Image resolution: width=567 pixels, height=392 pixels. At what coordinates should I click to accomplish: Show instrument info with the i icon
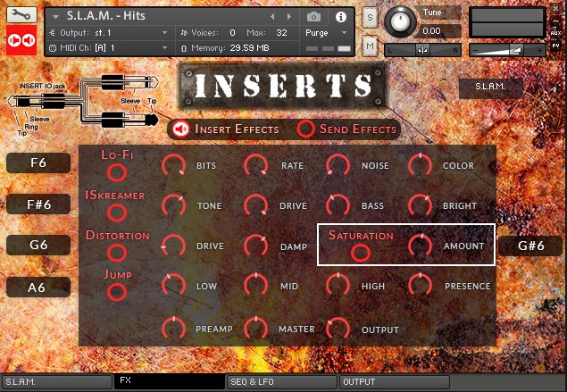tap(340, 17)
